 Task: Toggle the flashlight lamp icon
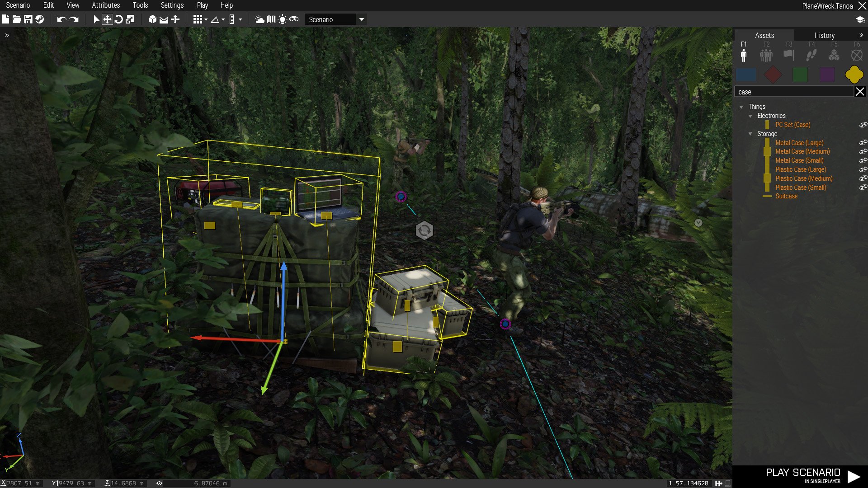(x=283, y=19)
